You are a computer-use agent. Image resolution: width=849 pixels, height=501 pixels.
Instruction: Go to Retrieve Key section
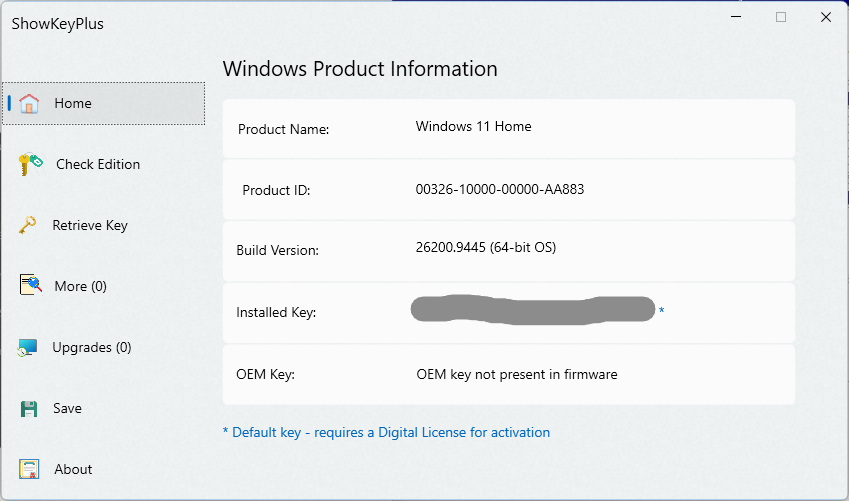pyautogui.click(x=90, y=225)
